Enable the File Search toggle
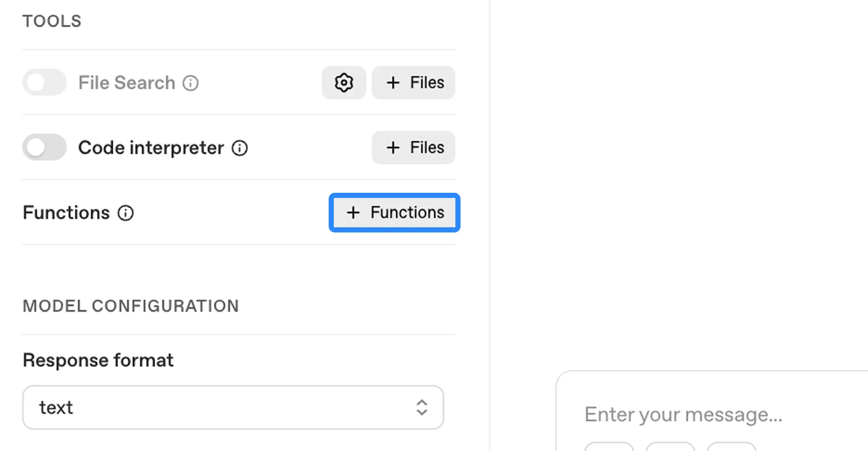868x451 pixels. pyautogui.click(x=44, y=82)
